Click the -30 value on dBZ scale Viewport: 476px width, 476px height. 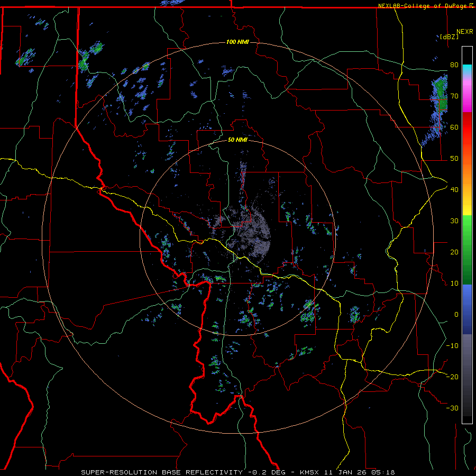coord(452,408)
